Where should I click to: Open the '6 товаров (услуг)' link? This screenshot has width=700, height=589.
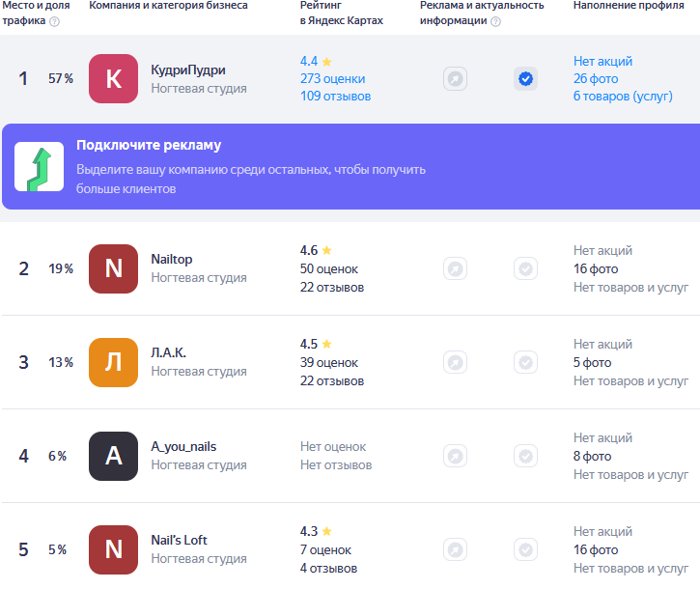coord(623,96)
